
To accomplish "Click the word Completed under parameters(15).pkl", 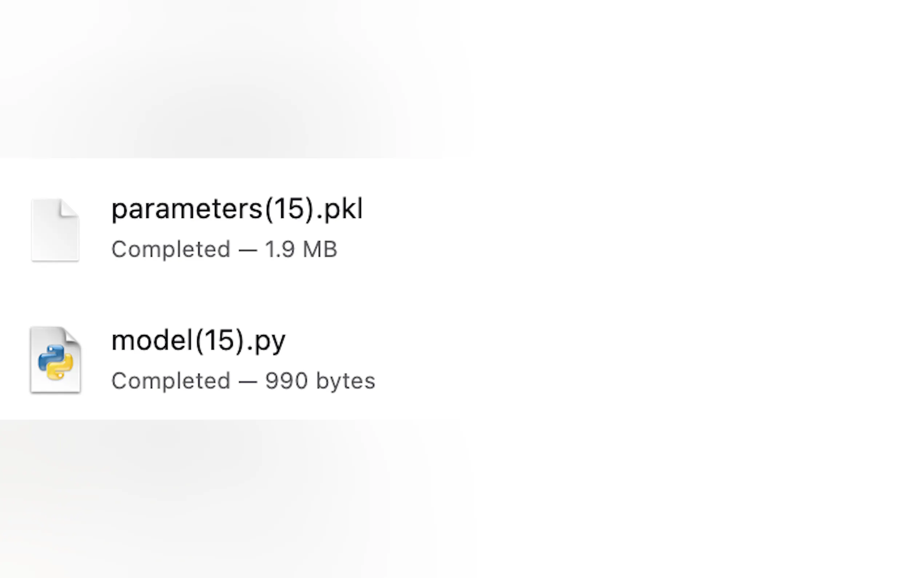I will click(171, 249).
